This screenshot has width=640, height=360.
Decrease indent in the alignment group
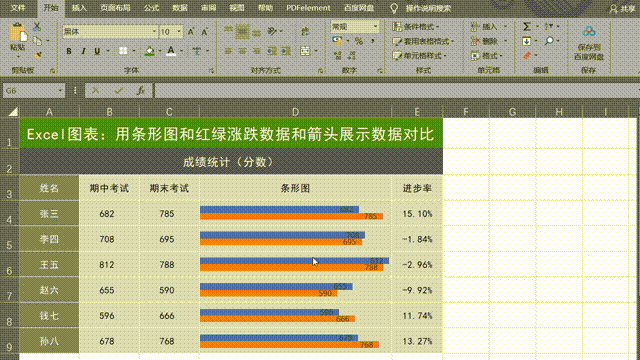[272, 51]
